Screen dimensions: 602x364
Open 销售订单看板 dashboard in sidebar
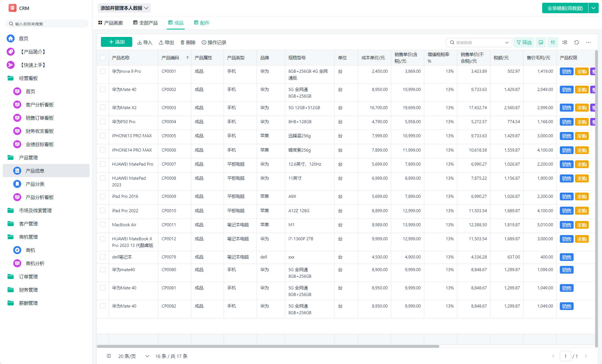39,118
